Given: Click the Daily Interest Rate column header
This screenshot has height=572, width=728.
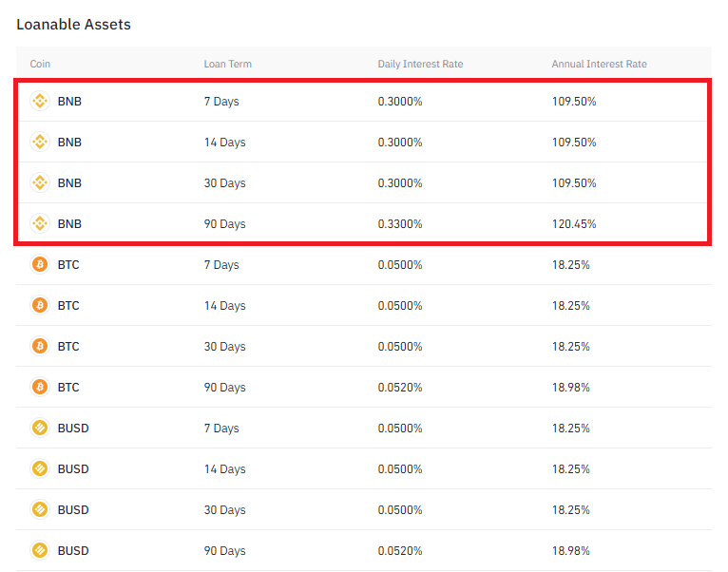Looking at the screenshot, I should pos(420,64).
